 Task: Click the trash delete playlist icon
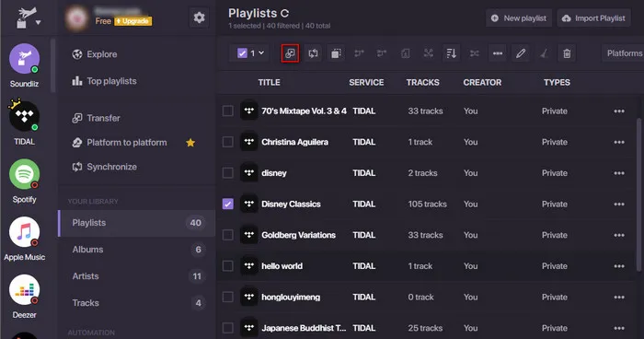pyautogui.click(x=567, y=53)
